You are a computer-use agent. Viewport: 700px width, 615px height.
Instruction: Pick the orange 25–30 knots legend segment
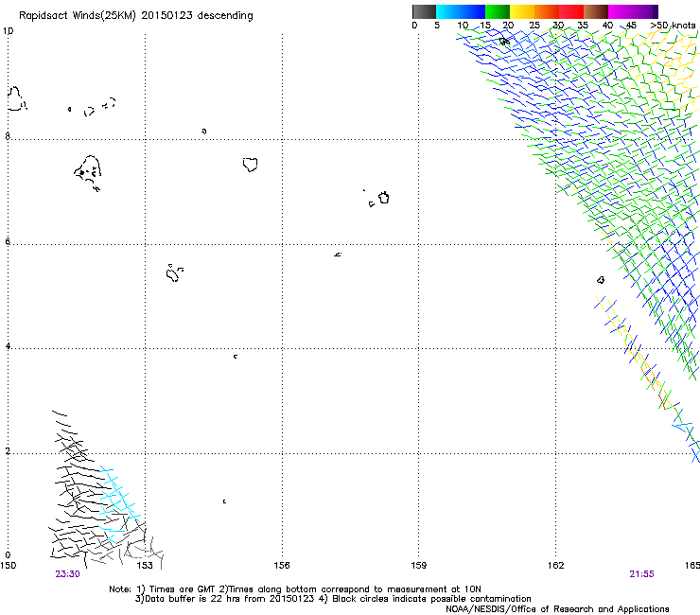click(x=547, y=11)
